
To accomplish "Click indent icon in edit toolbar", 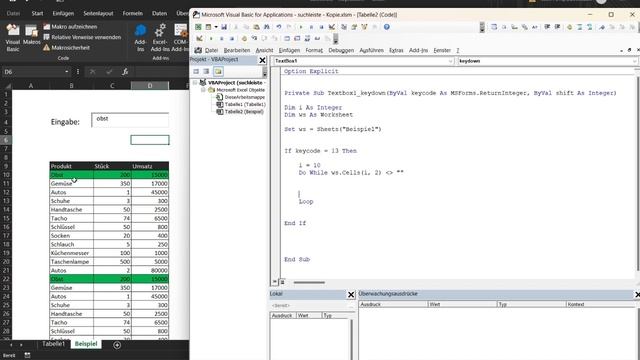I will tap(547, 27).
